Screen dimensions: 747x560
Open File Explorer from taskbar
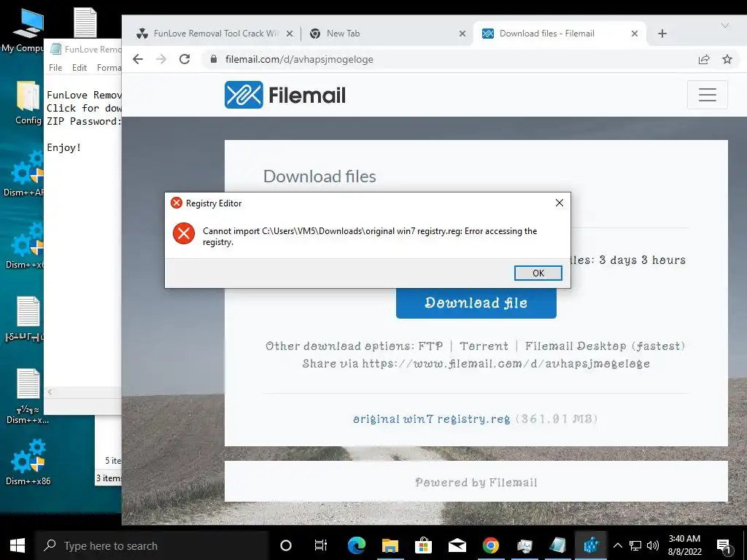390,545
